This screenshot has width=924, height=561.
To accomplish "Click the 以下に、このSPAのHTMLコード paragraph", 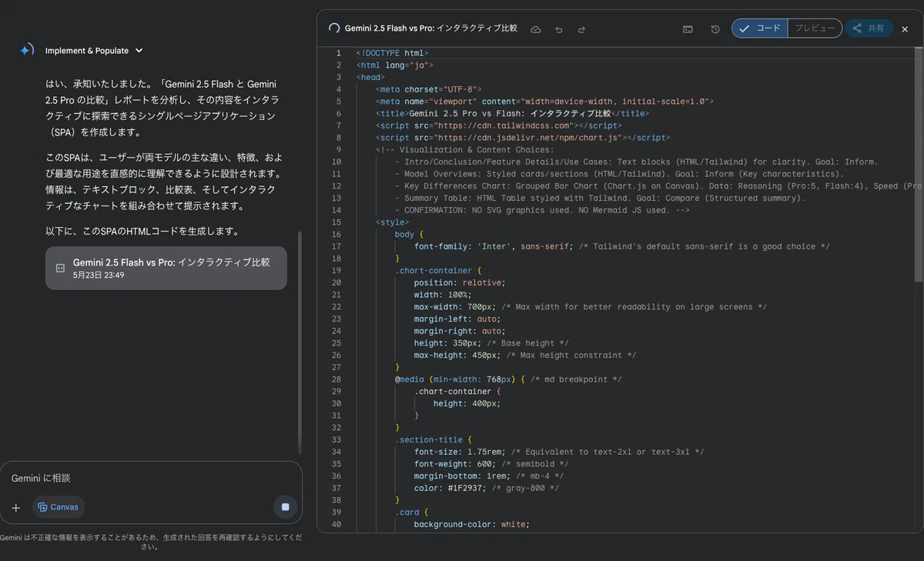I will tap(142, 231).
